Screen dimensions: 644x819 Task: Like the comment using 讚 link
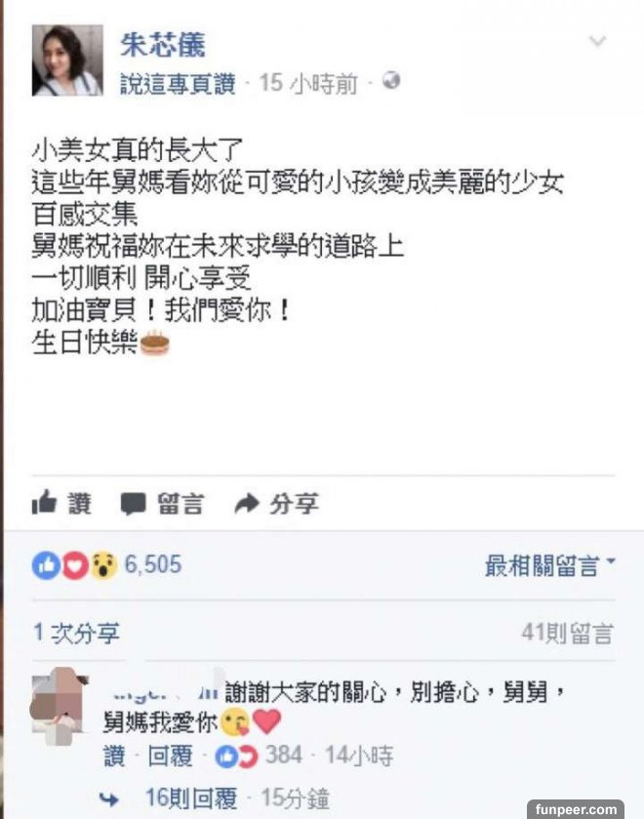115,756
